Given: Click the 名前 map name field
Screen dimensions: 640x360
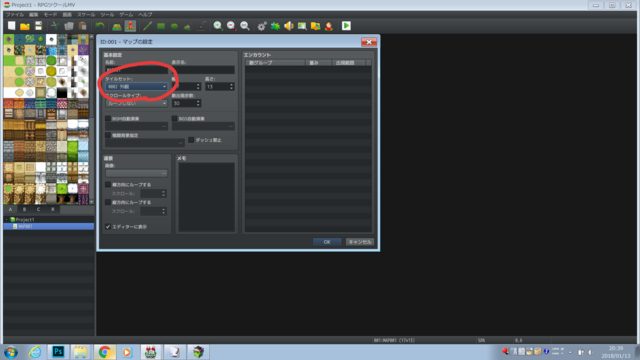Looking at the screenshot, I should [x=136, y=70].
